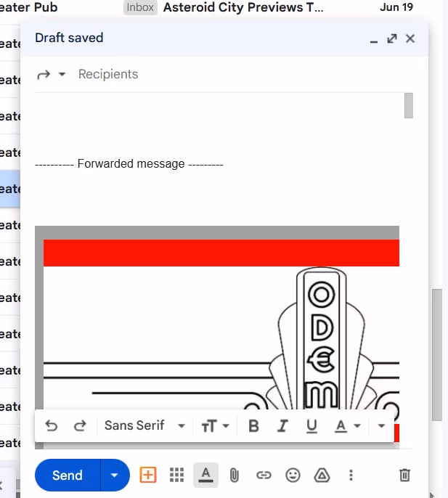Open the grid add-on icon

[x=176, y=475]
